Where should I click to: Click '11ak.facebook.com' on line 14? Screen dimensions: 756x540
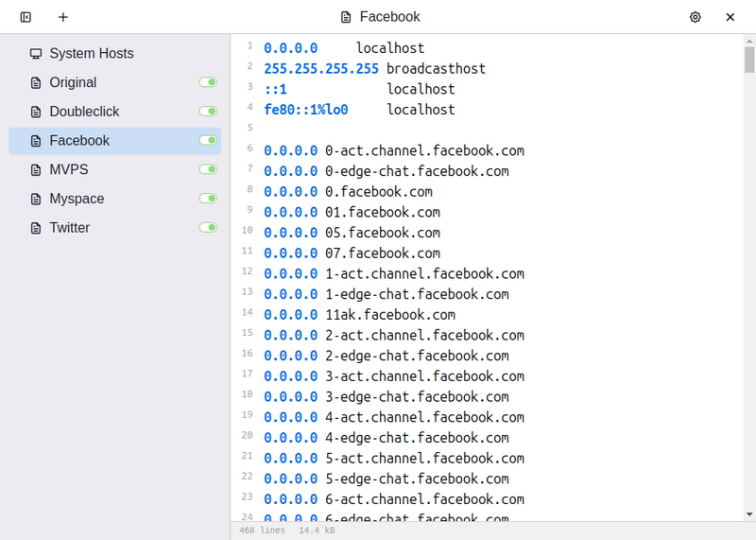[x=390, y=315]
